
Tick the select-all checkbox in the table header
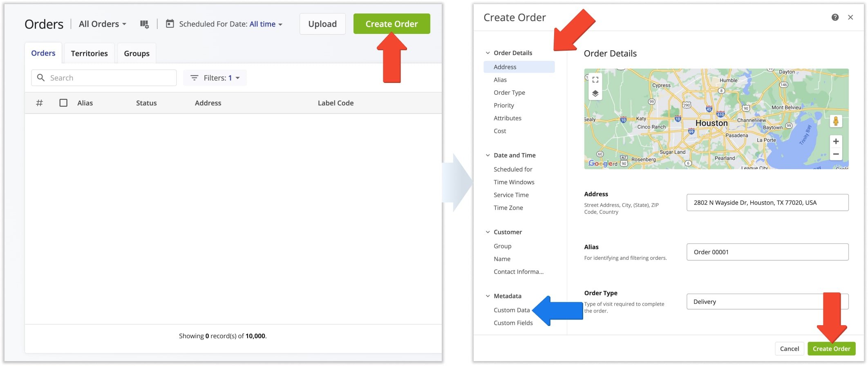pos(63,103)
